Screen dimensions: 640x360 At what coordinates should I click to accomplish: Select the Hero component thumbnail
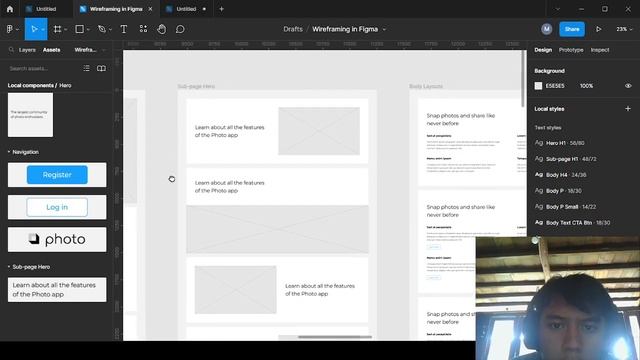pyautogui.click(x=30, y=115)
